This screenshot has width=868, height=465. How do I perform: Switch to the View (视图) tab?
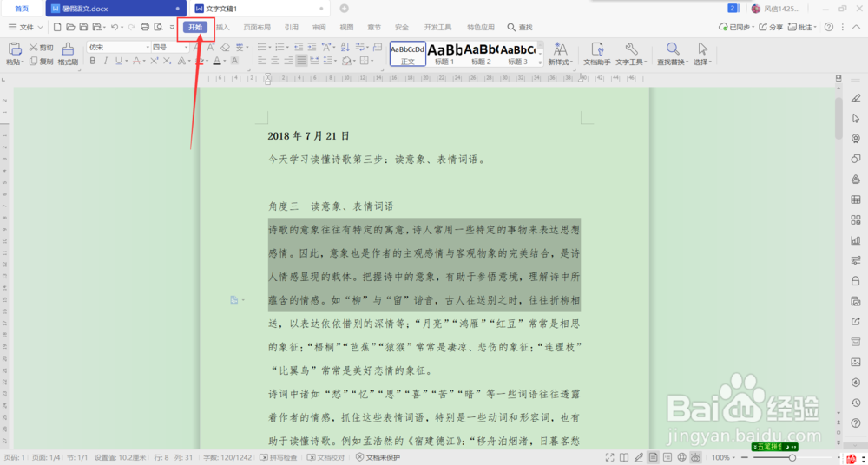[346, 27]
